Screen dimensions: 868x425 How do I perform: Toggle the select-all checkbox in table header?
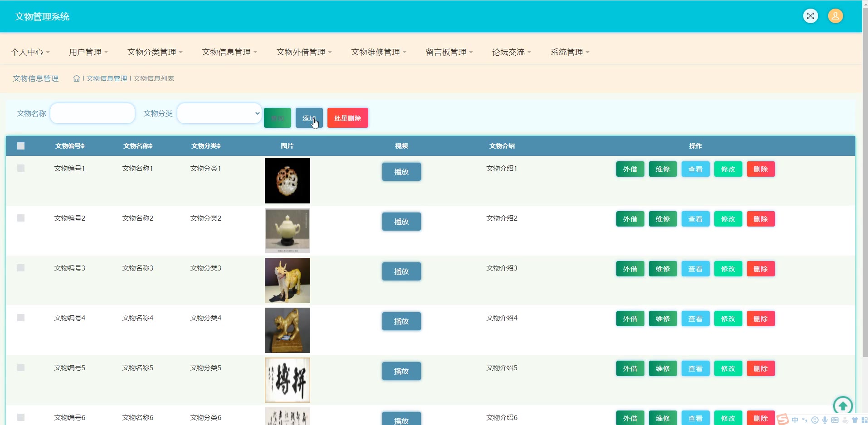[x=21, y=146]
